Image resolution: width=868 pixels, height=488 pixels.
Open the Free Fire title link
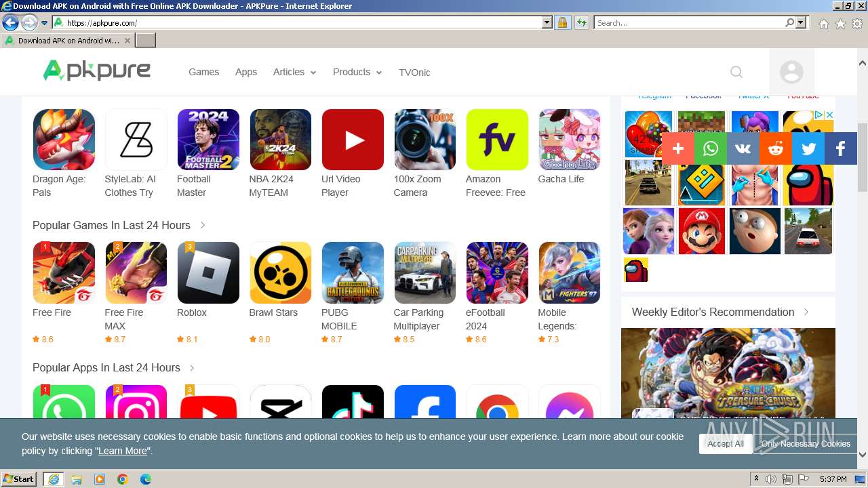point(52,312)
